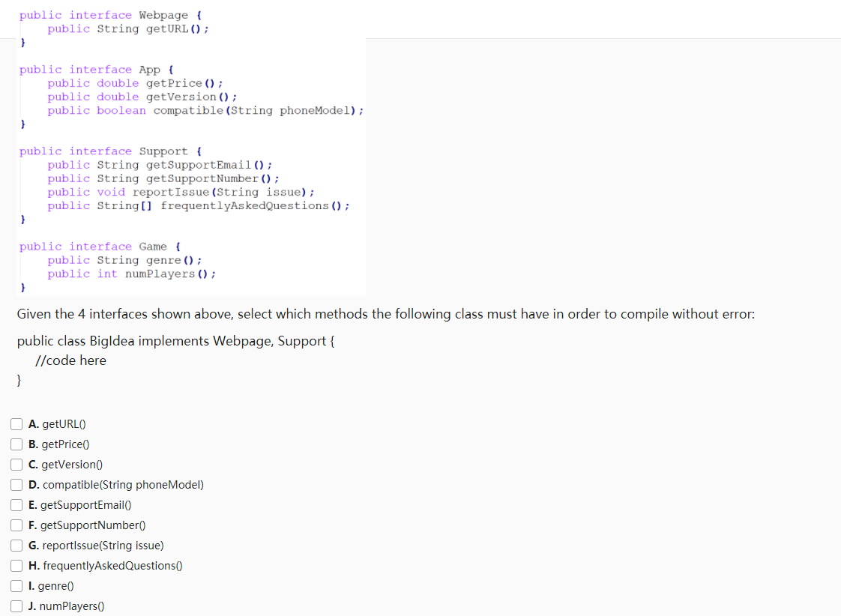
Task: Click the 'public String genre();' code line
Action: pyautogui.click(x=124, y=260)
